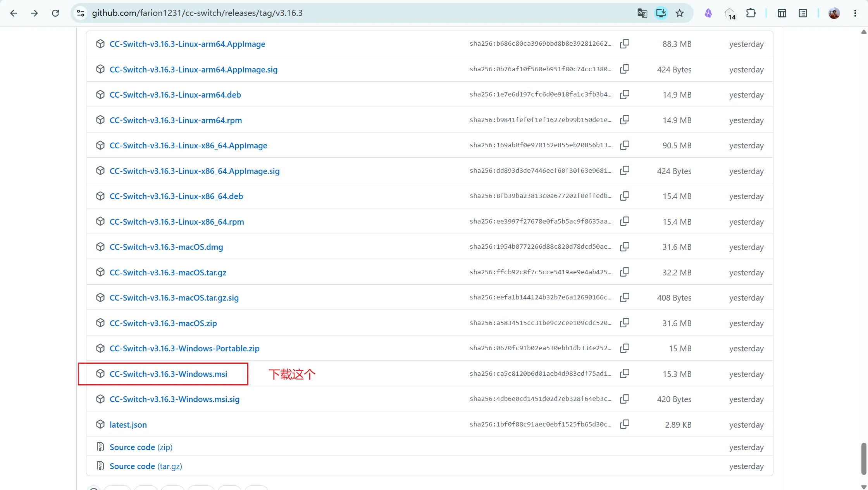Reload the GitHub release page

tap(55, 13)
